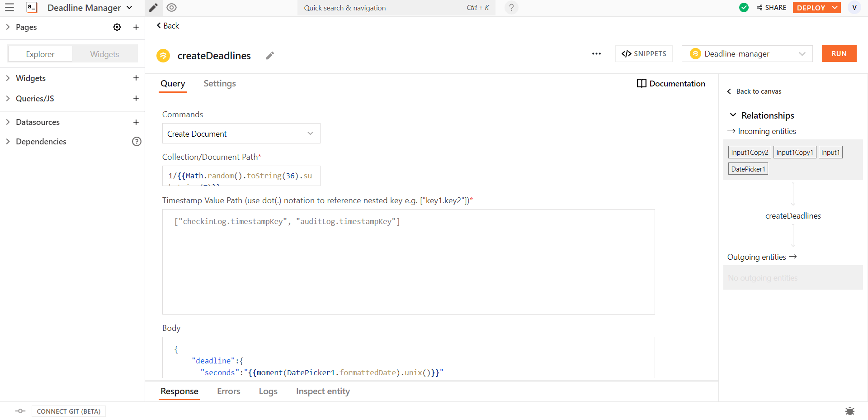Open the help question mark icon
868x420 pixels.
(x=511, y=8)
